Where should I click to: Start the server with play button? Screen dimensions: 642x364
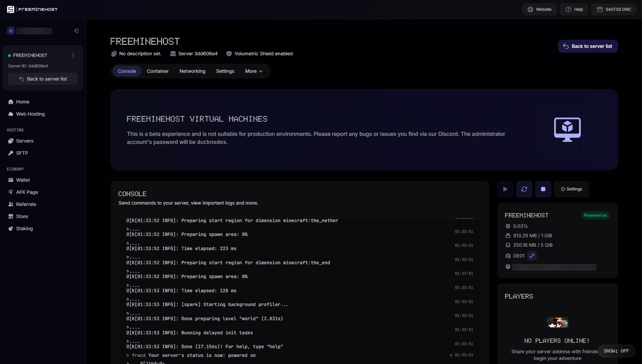pyautogui.click(x=505, y=189)
